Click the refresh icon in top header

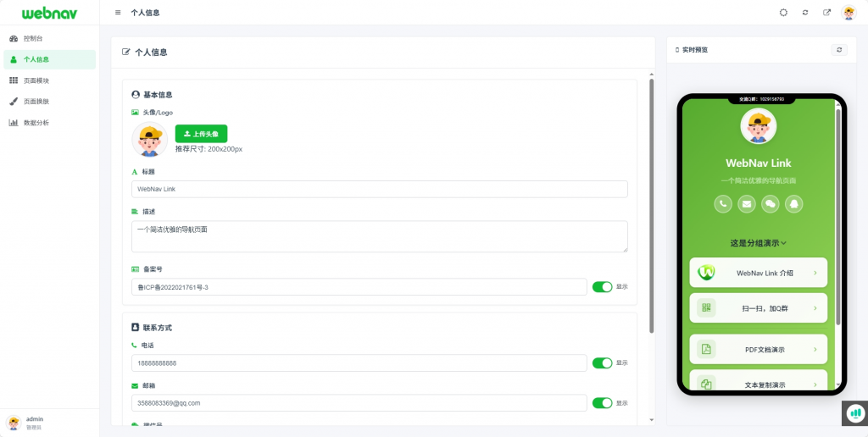point(805,13)
